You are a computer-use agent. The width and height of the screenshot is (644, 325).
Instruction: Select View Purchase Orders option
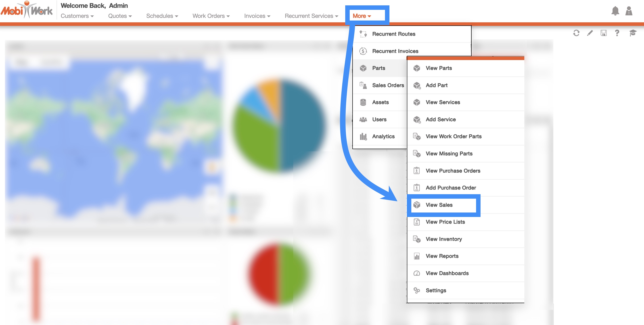(x=453, y=171)
